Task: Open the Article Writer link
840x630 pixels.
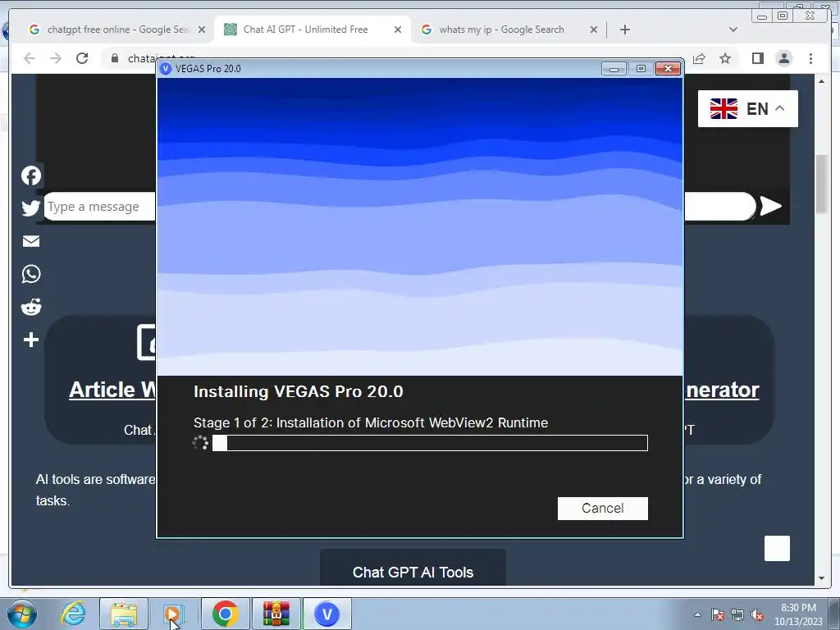Action: point(112,390)
